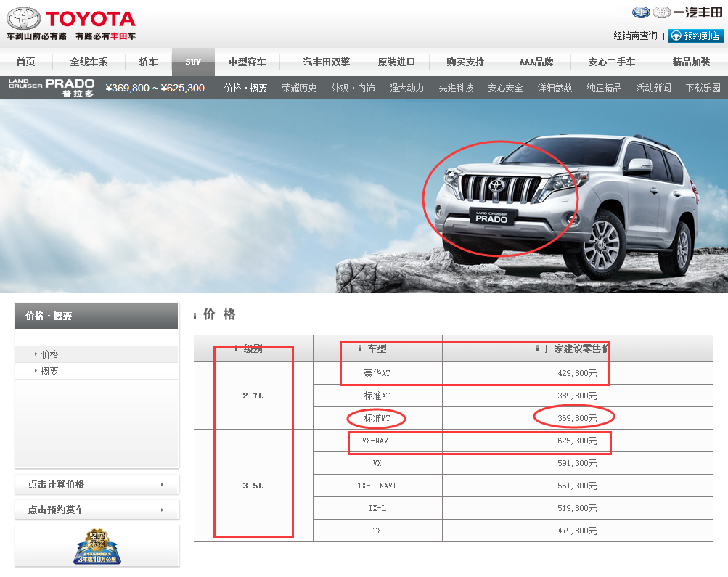
Task: Click the 点击预约赏车 button
Action: (x=97, y=510)
